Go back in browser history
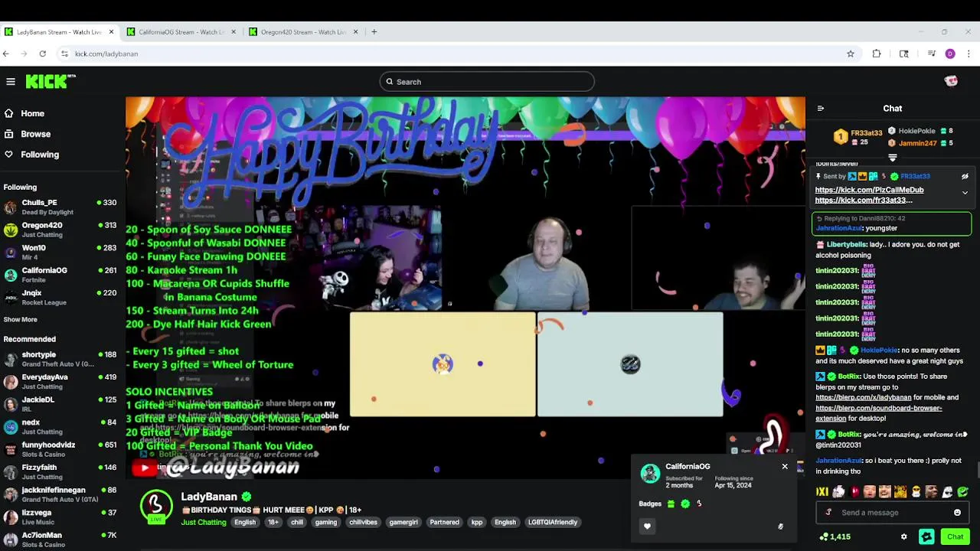This screenshot has width=980, height=551. click(x=6, y=54)
